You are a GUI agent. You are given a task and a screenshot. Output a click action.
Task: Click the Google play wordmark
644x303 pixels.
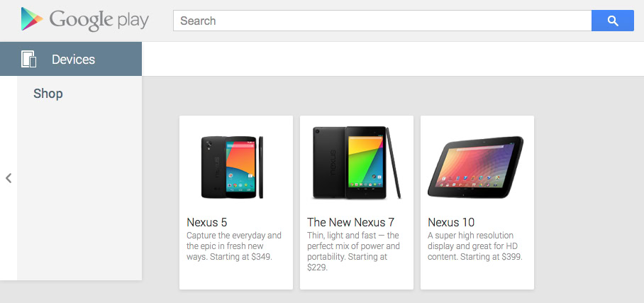coord(99,20)
